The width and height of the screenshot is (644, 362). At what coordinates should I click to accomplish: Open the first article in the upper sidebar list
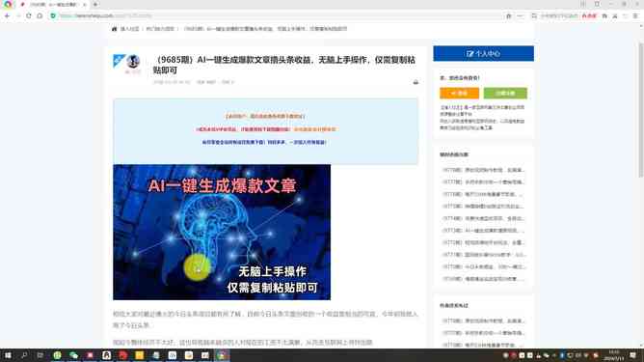(x=483, y=170)
